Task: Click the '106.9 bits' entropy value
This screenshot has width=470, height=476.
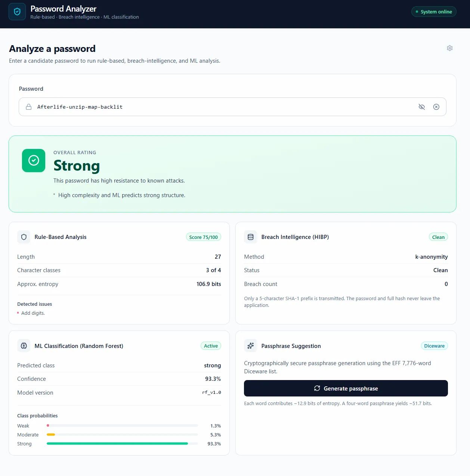Action: tap(209, 284)
